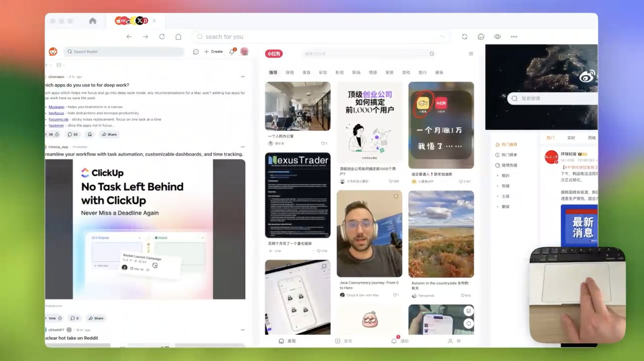The height and width of the screenshot is (361, 644).
Task: Open the heyfocus link
Action: [x=56, y=113]
